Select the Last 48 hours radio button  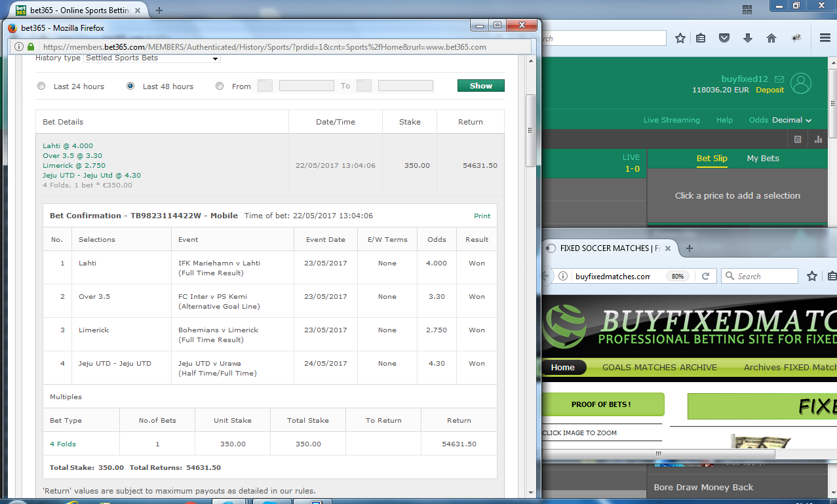pos(130,86)
